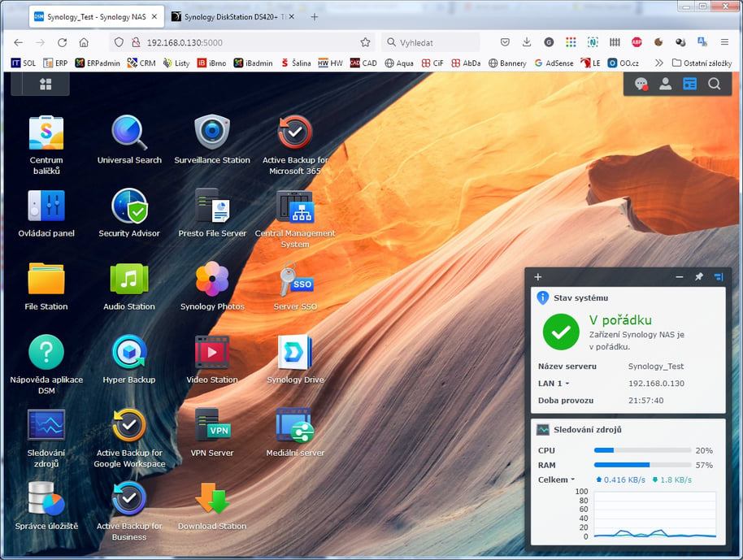Open Nápověda aplikace DSM help
The height and width of the screenshot is (560, 743).
pyautogui.click(x=46, y=352)
